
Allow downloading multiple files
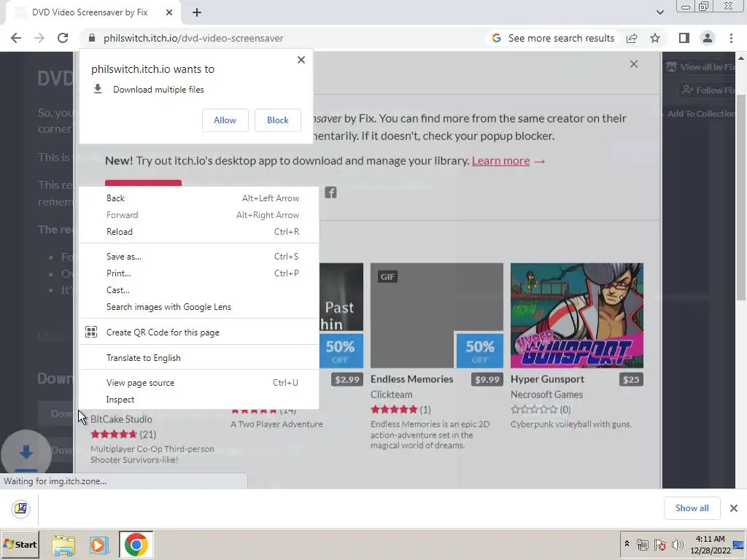click(225, 120)
